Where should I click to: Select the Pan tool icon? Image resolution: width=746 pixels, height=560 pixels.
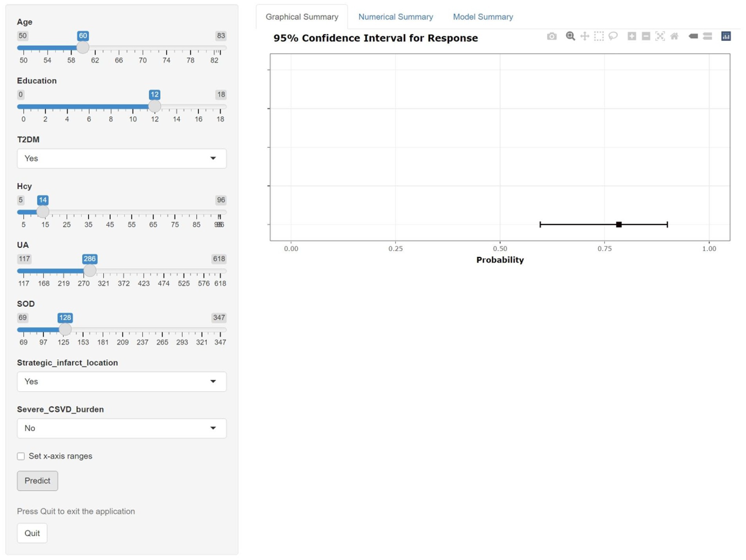585,36
